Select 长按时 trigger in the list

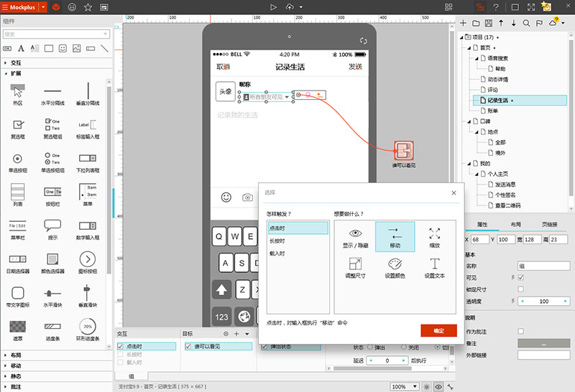click(x=277, y=241)
